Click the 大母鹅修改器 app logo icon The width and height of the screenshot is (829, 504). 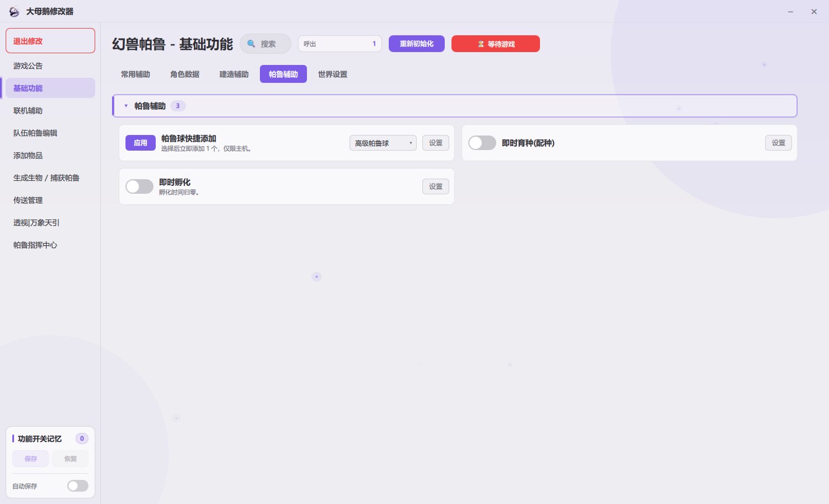(14, 12)
